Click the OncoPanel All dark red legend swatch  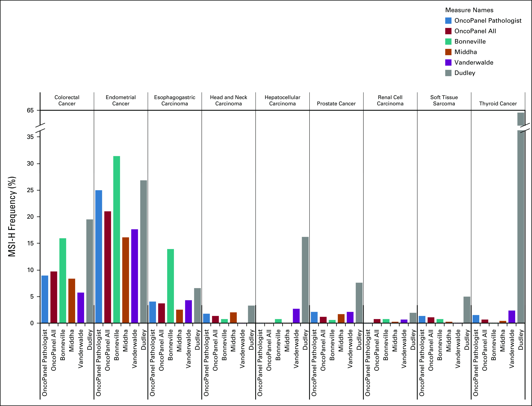(448, 31)
